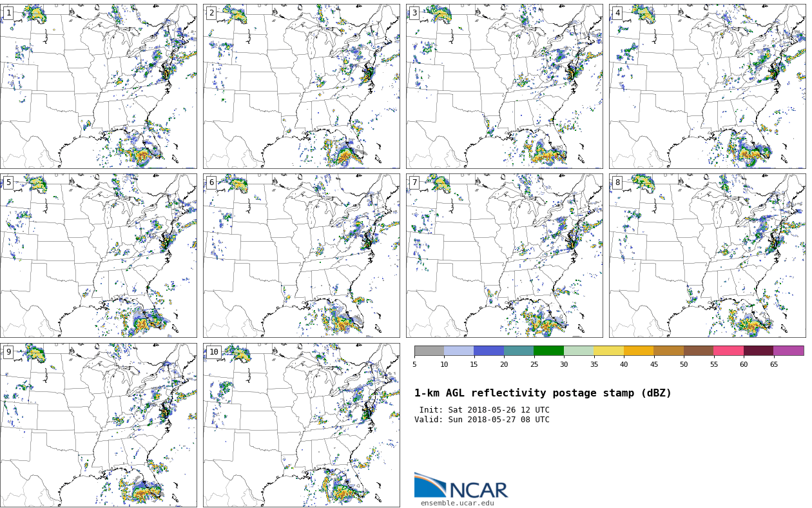
Task: Click the gray 5-10 dBZ color swatch
Action: pos(429,351)
